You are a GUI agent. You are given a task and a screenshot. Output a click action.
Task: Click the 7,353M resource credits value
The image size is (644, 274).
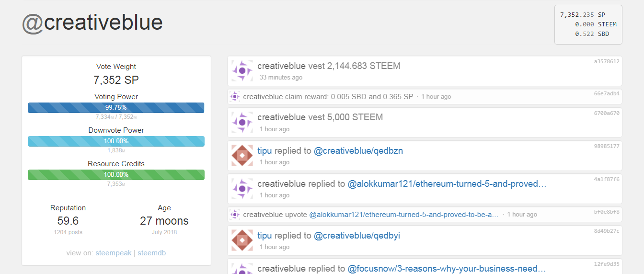click(x=116, y=184)
